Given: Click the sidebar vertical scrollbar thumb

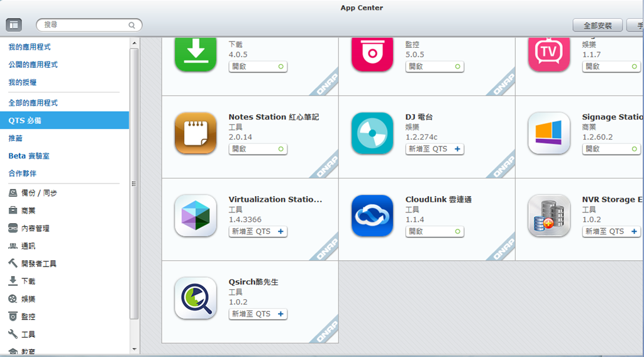Looking at the screenshot, I should pos(135,184).
